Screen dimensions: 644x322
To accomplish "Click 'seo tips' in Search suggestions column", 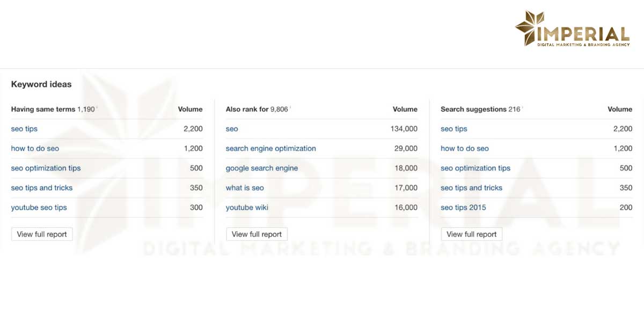I will 453,129.
